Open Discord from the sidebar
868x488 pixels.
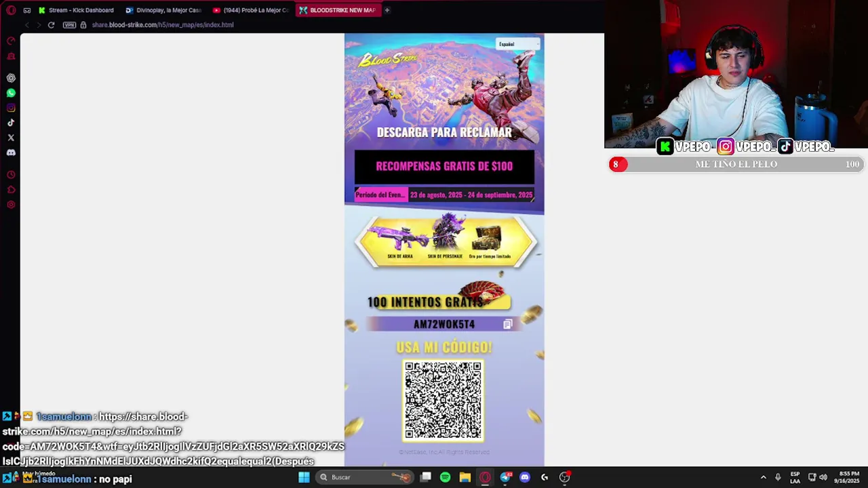click(11, 152)
